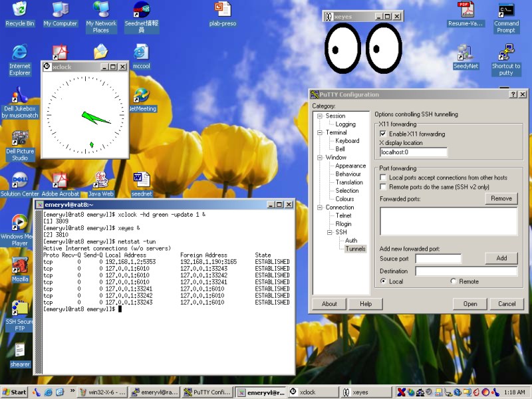Select the Remote radio button
Screen dimensions: 532x399
click(x=454, y=281)
